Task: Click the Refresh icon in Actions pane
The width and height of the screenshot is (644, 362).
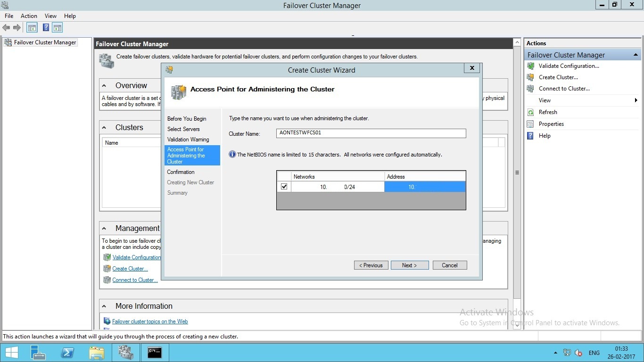Action: (x=530, y=112)
